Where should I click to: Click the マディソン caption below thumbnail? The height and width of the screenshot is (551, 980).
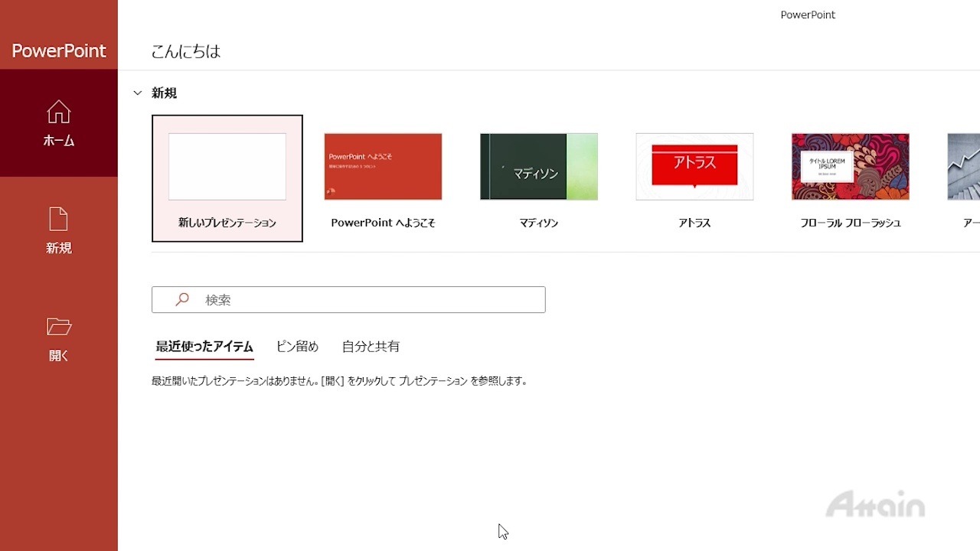[x=539, y=223]
